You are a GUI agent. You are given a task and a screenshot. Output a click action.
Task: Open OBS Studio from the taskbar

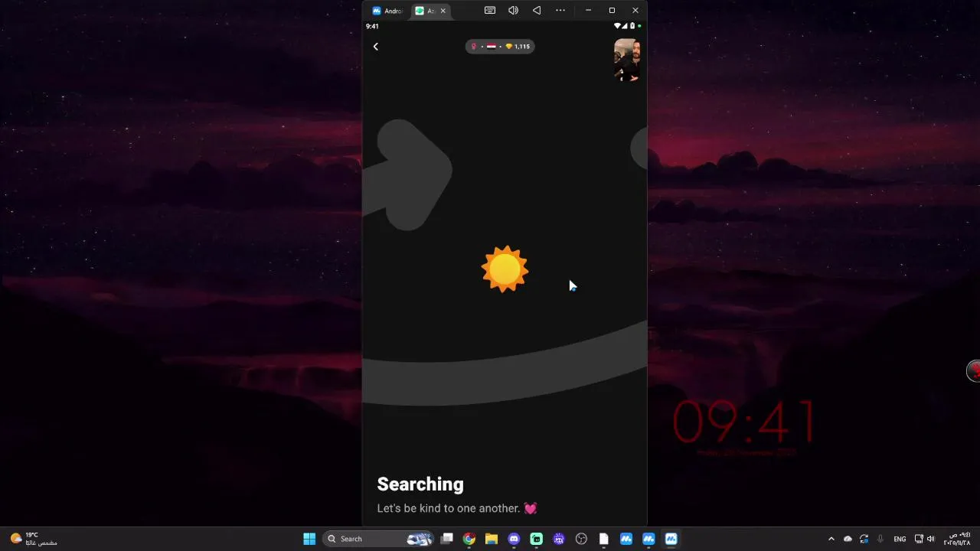tap(581, 539)
